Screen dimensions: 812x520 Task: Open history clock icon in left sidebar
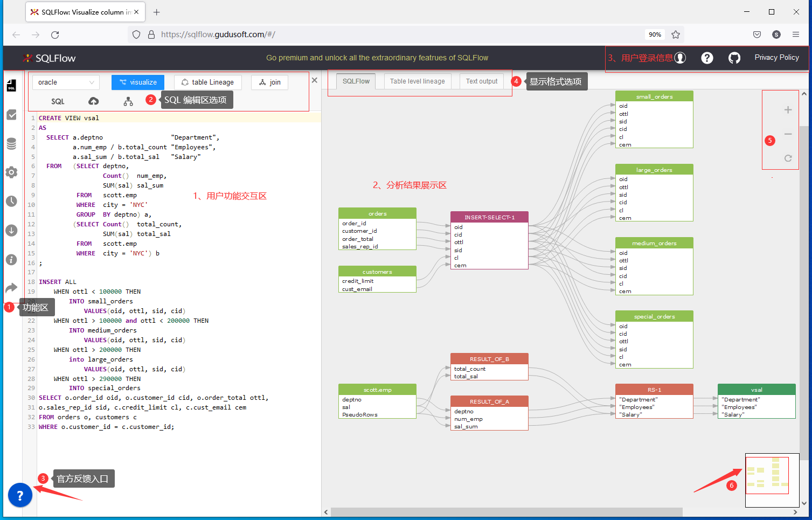(11, 202)
